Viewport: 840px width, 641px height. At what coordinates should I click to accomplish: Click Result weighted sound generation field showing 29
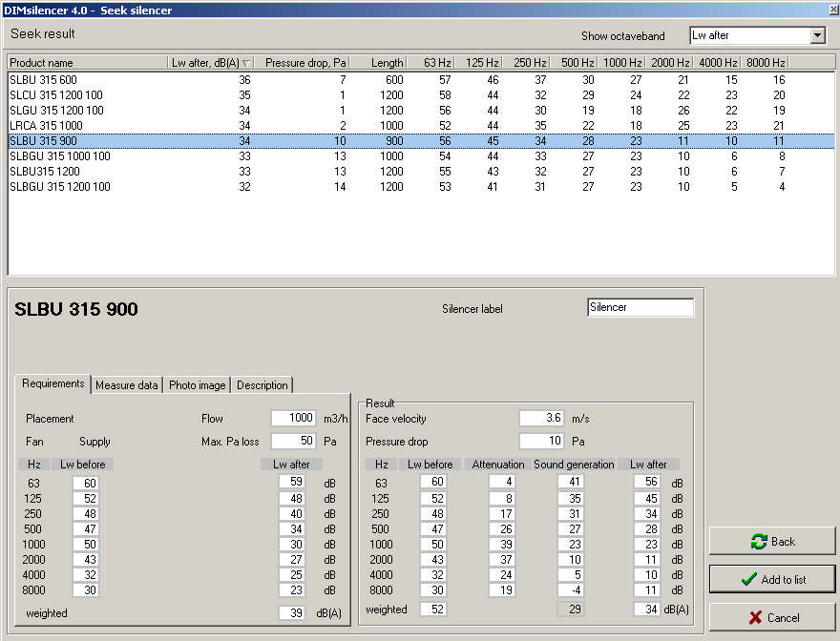pyautogui.click(x=571, y=609)
